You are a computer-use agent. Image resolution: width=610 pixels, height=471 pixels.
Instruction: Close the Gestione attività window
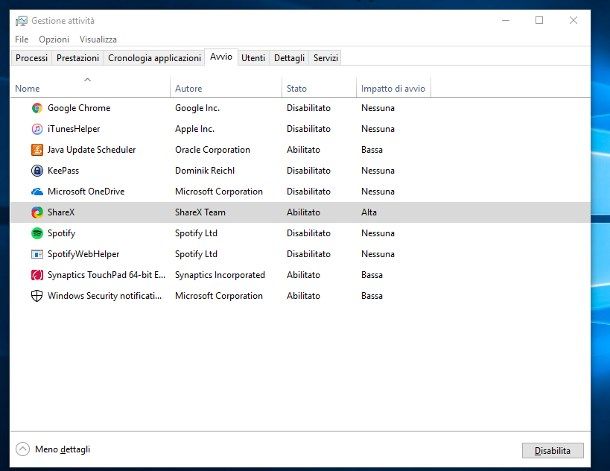573,20
